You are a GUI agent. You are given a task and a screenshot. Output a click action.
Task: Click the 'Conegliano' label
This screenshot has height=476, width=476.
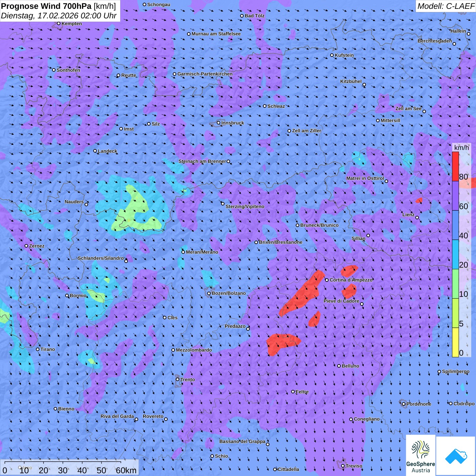click(367, 419)
